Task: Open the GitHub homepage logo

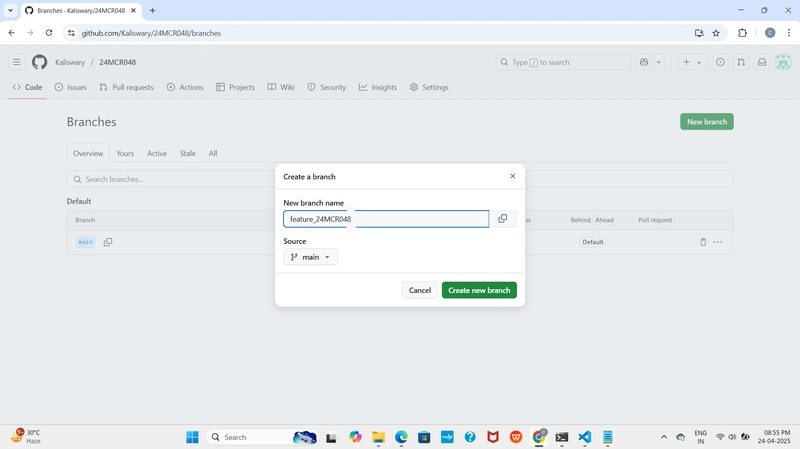Action: click(x=39, y=62)
